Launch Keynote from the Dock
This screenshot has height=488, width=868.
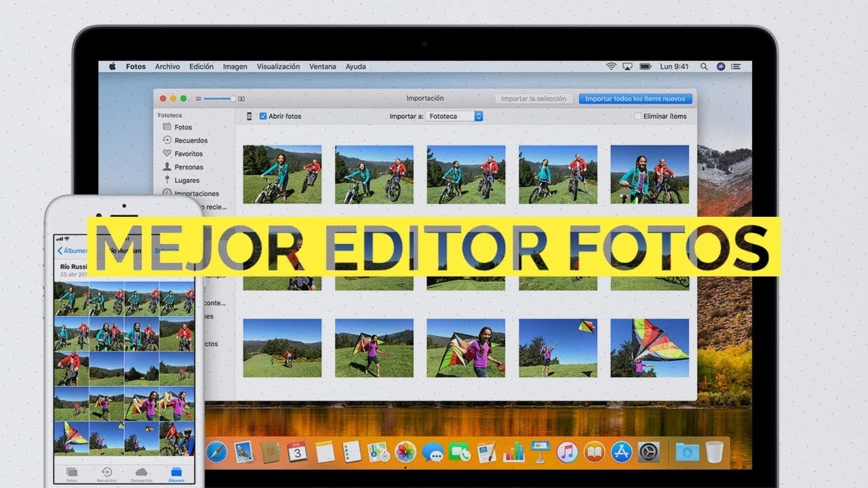click(x=540, y=451)
